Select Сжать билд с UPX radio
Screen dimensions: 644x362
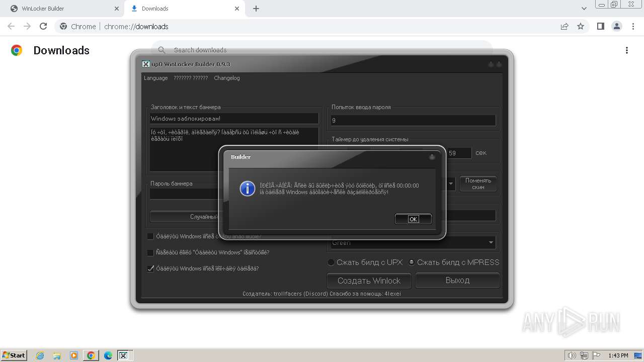click(331, 262)
